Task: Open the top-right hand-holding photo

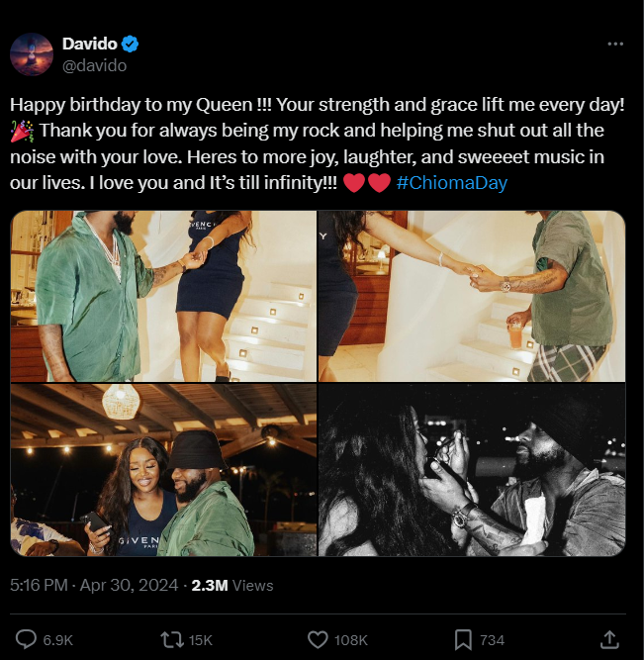Action: [x=472, y=296]
